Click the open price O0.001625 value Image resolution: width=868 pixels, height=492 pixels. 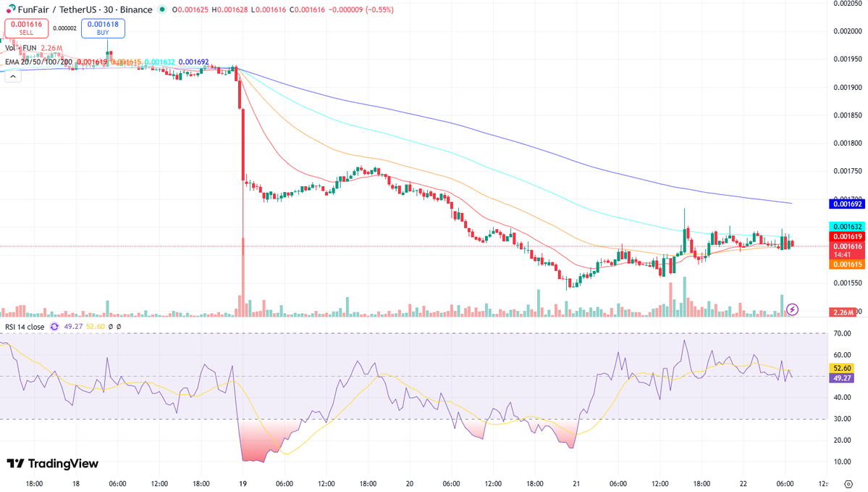(190, 10)
